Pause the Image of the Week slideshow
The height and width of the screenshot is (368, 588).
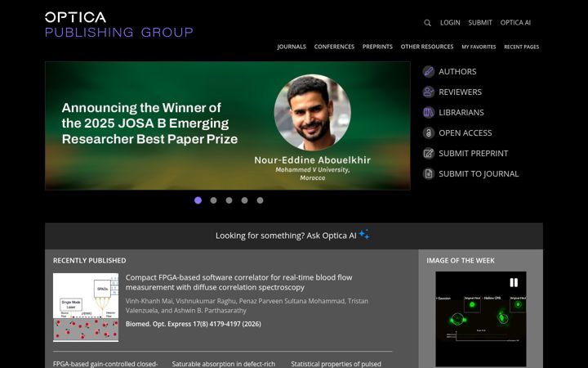(x=514, y=283)
